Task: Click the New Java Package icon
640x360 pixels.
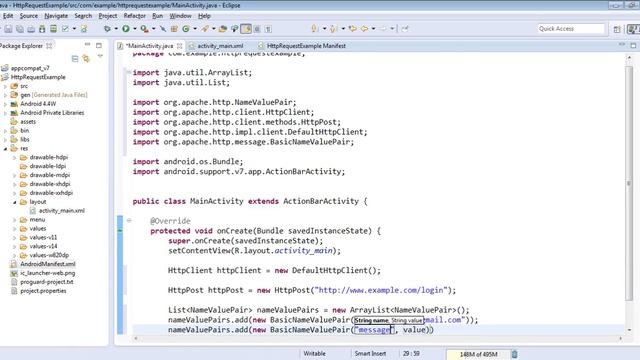Action: (174, 29)
